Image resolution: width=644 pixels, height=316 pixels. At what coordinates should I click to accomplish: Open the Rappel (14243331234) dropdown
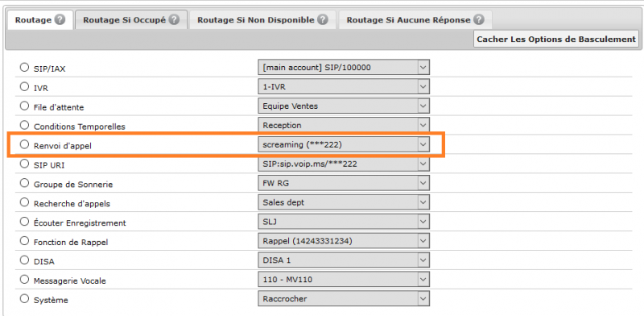[x=344, y=241]
